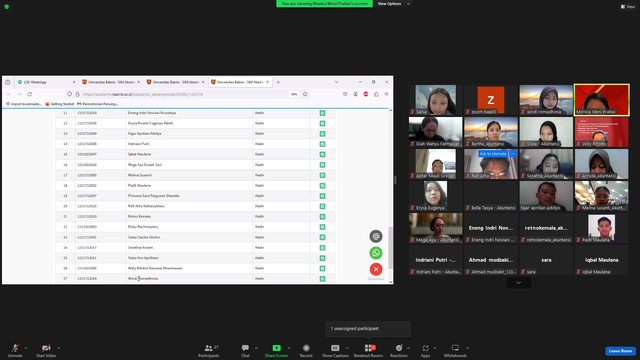Click green action icon for Melina Susanti
The image size is (640, 360).
click(322, 175)
